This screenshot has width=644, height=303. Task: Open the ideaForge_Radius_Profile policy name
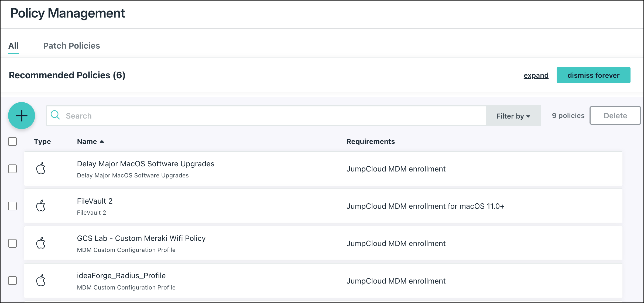121,275
